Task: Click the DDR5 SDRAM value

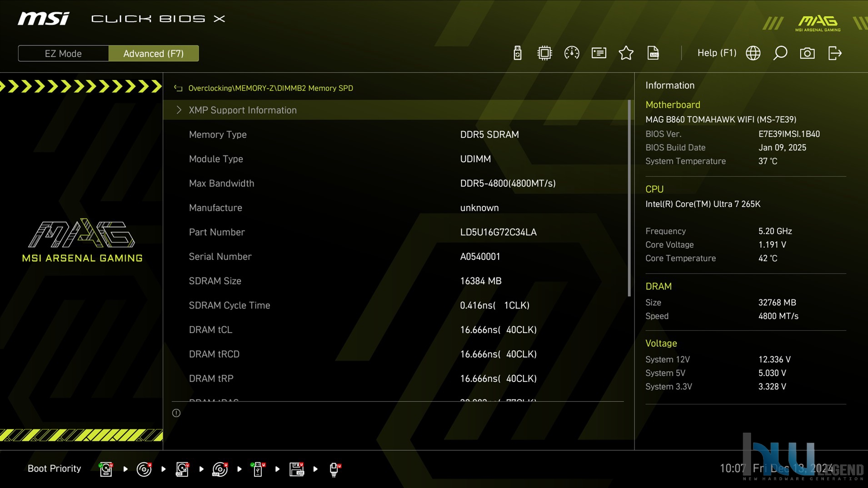Action: (x=489, y=134)
